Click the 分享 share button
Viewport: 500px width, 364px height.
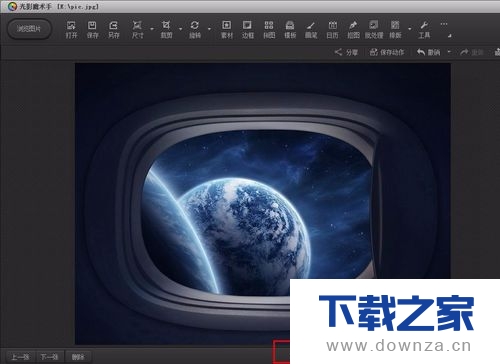coord(346,52)
